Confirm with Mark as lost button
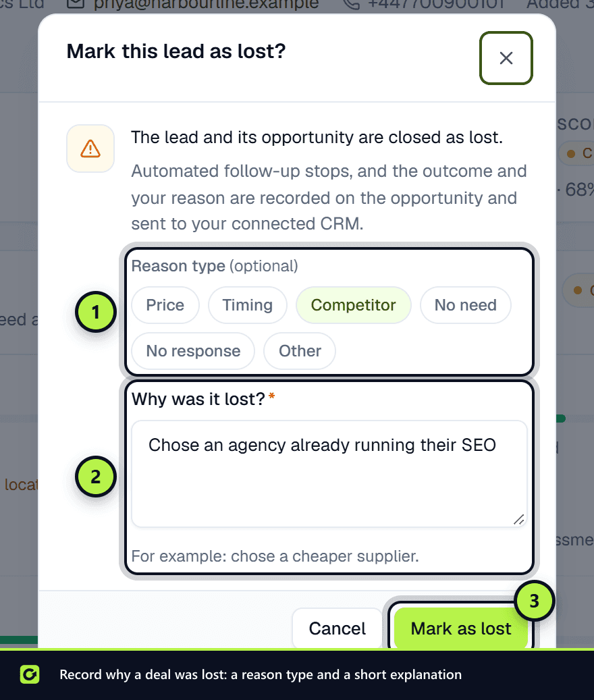The image size is (594, 700). click(x=461, y=628)
